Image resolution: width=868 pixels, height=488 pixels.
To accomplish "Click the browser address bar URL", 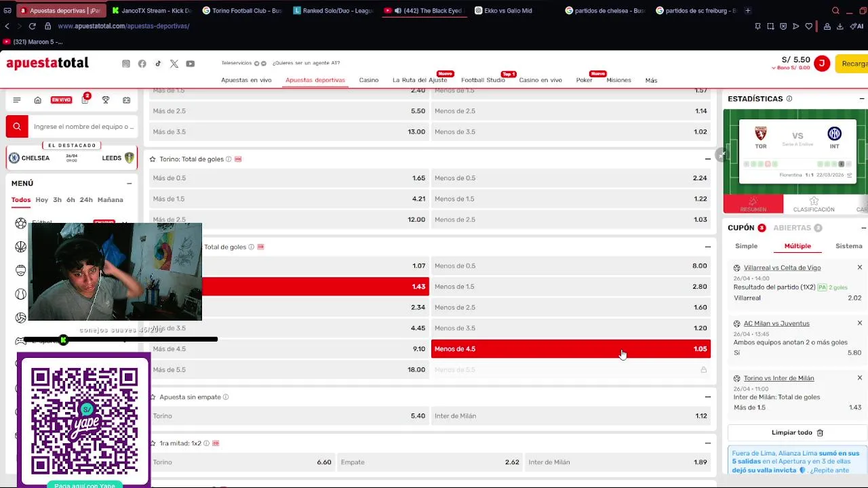I will click(123, 26).
